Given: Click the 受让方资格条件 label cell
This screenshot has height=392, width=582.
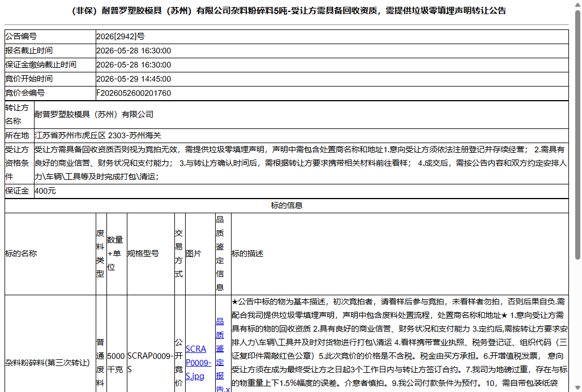Looking at the screenshot, I should point(19,163).
